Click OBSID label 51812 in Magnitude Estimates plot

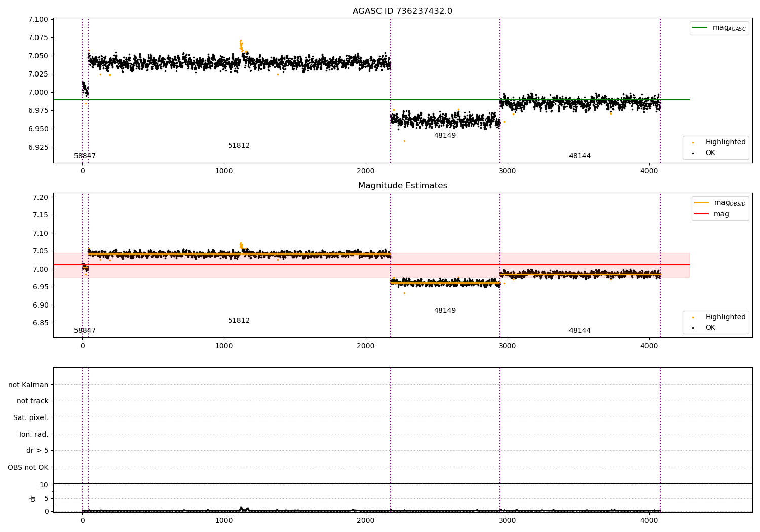pos(239,321)
